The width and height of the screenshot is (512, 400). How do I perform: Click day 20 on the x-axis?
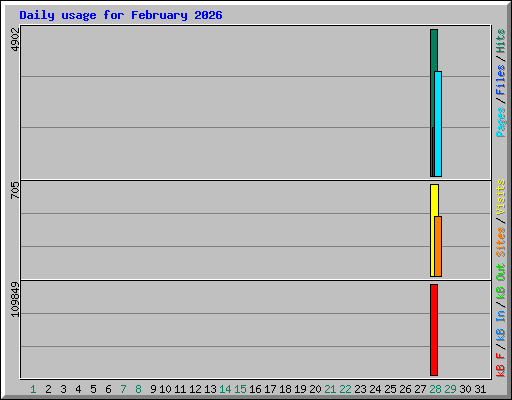(x=315, y=389)
